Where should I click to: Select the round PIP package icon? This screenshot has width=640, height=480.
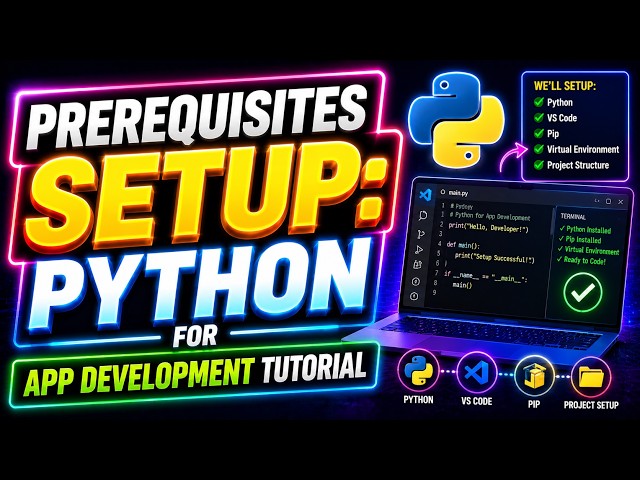point(534,375)
